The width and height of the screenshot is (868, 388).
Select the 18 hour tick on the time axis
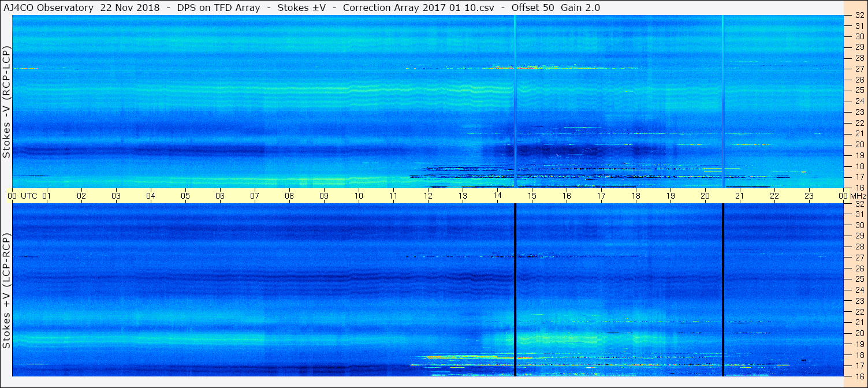click(x=636, y=196)
